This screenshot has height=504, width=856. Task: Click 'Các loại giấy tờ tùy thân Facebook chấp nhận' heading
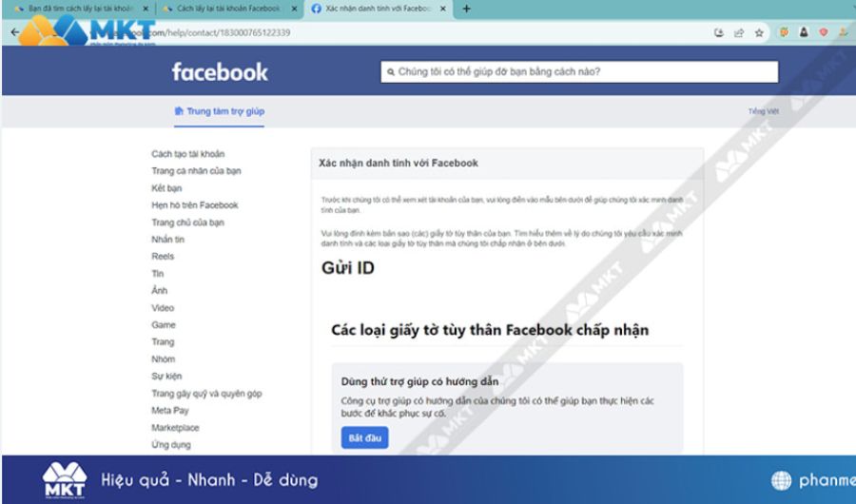pos(490,330)
